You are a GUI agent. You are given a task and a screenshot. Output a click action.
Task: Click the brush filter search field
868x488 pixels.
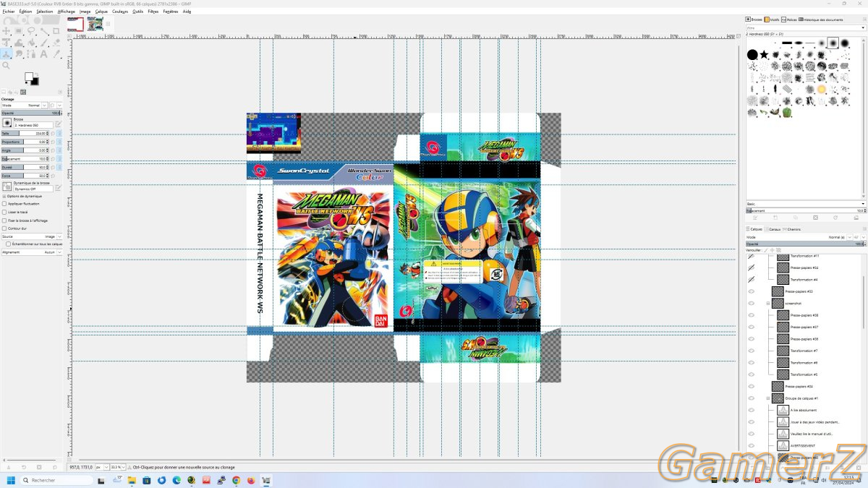pyautogui.click(x=805, y=28)
